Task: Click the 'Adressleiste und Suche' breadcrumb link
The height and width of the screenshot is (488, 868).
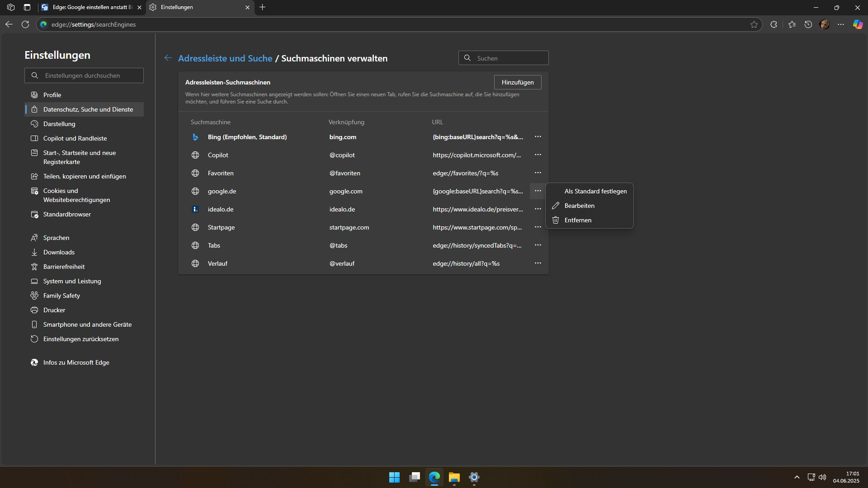Action: click(225, 58)
